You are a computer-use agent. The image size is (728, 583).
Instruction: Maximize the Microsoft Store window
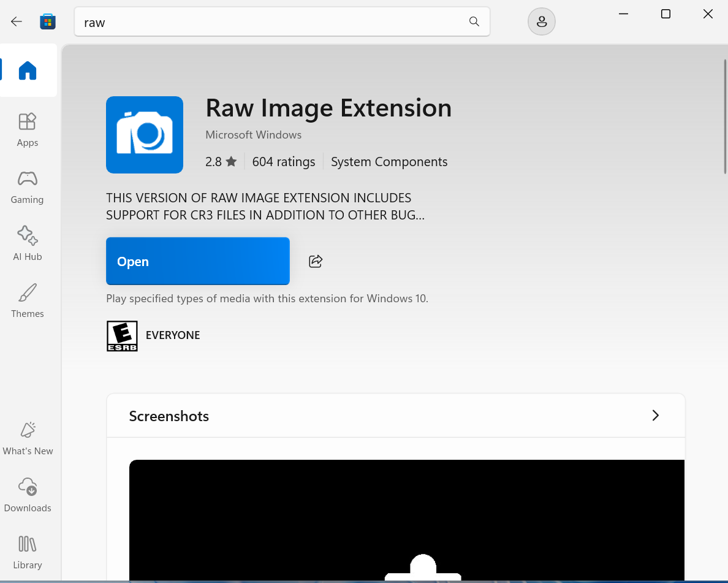[665, 14]
